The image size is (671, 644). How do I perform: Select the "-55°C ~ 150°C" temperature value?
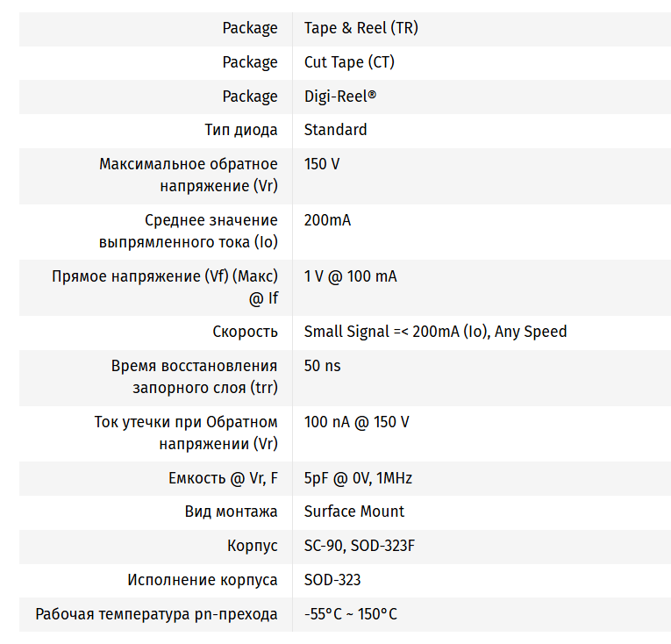tap(350, 614)
